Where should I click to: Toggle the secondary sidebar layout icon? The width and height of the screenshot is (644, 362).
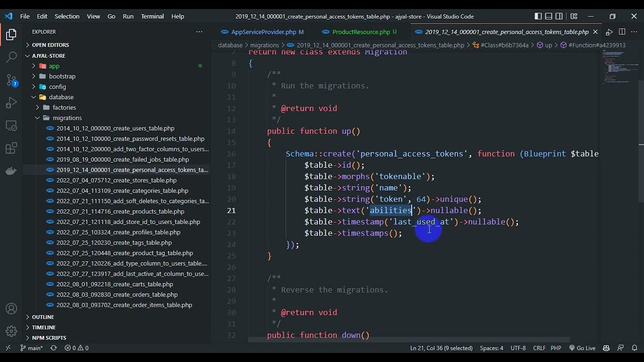[559, 16]
